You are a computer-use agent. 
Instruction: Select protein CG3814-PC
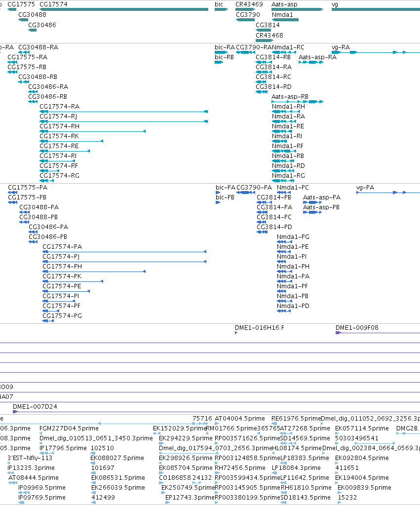(274, 217)
